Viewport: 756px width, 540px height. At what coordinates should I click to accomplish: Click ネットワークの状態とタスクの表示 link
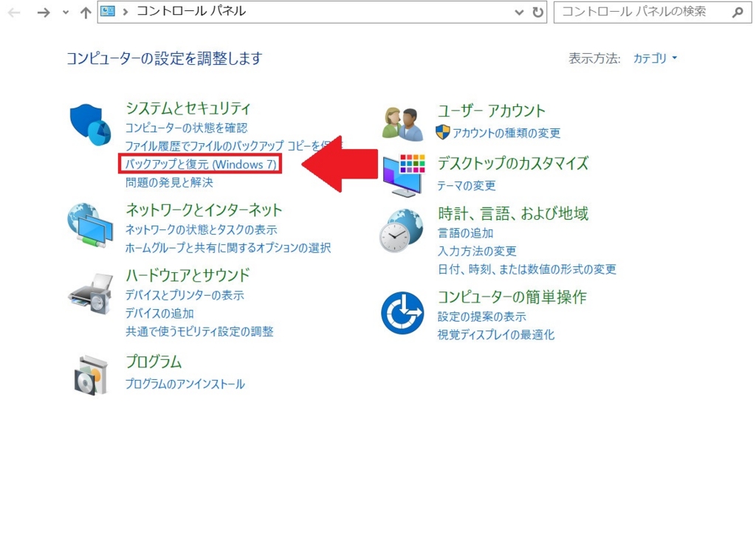(201, 229)
